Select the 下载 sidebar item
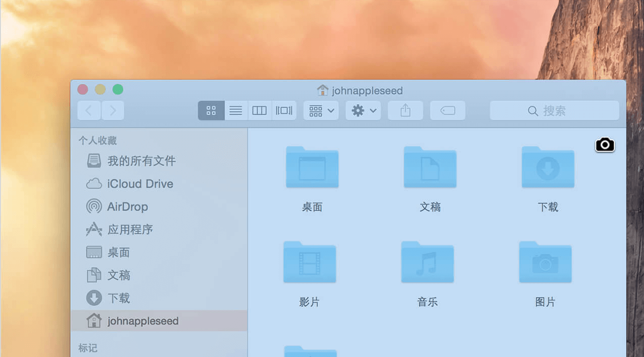Image resolution: width=644 pixels, height=357 pixels. click(x=119, y=298)
